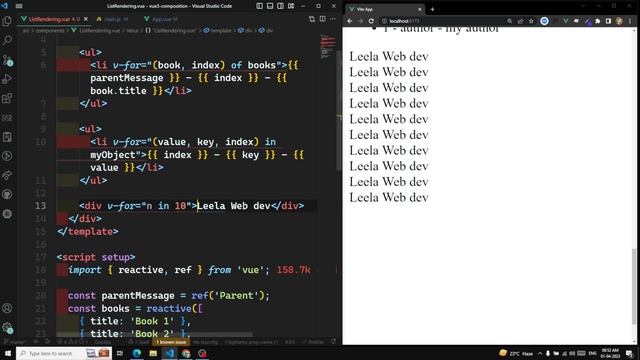The width and height of the screenshot is (640, 360).
Task: Click Prettier status bar item
Action: 313,342
